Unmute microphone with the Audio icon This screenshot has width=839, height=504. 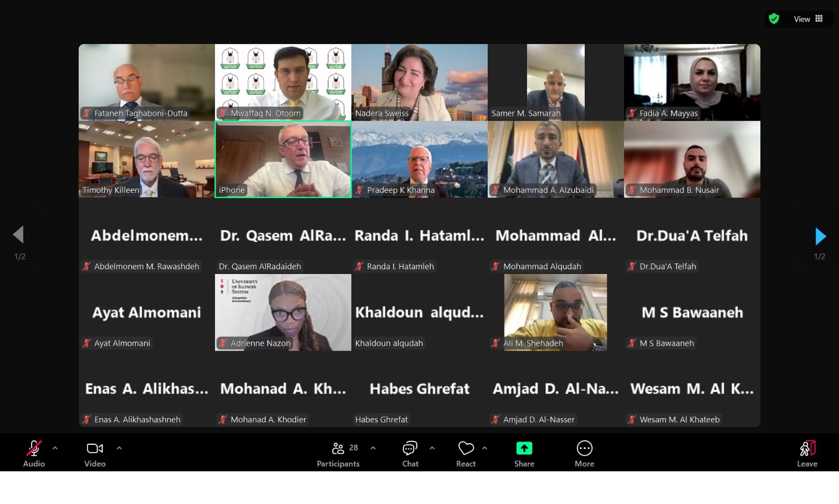pyautogui.click(x=34, y=448)
